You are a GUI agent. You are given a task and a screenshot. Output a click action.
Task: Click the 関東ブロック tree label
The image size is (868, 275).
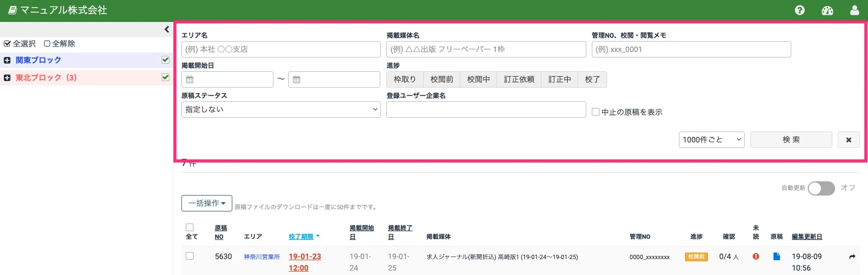point(38,60)
